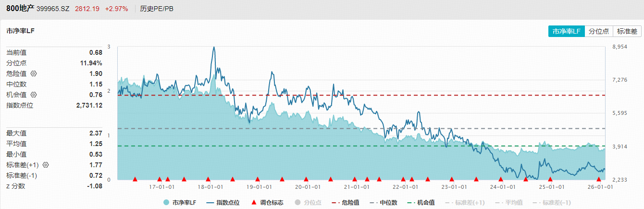Screen dimensions: 644x209
Task: Click red rebalance marker at 24-01-01
Action: tap(501, 179)
